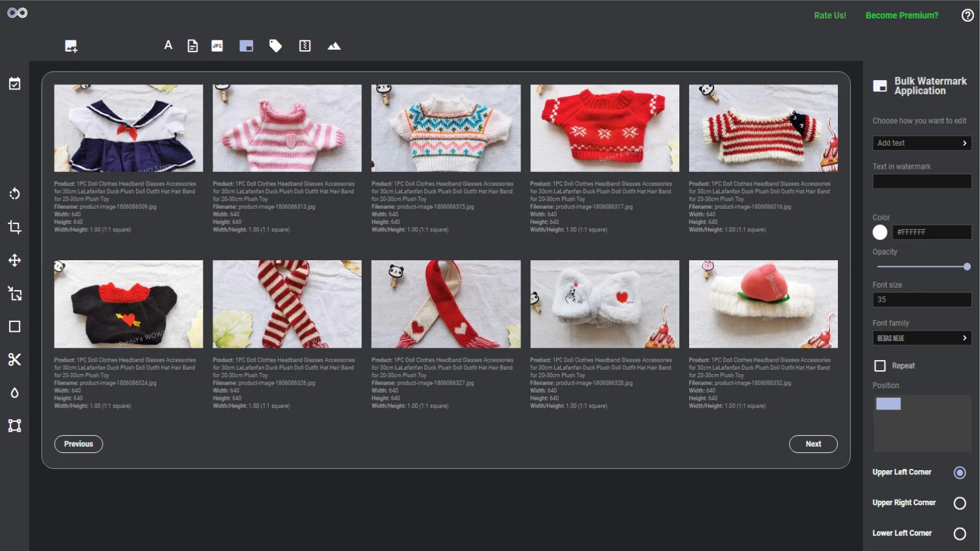This screenshot has height=551, width=980.
Task: Select the Crop tool in the sidebar
Action: 15,227
